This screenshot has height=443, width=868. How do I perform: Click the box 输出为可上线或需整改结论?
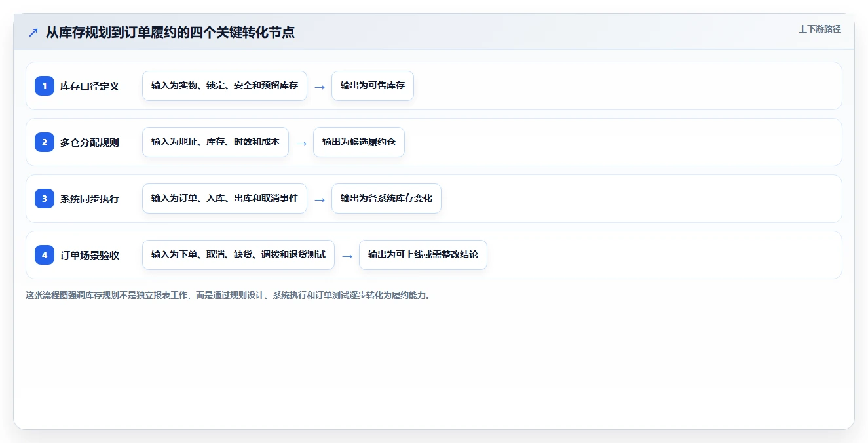coord(423,255)
